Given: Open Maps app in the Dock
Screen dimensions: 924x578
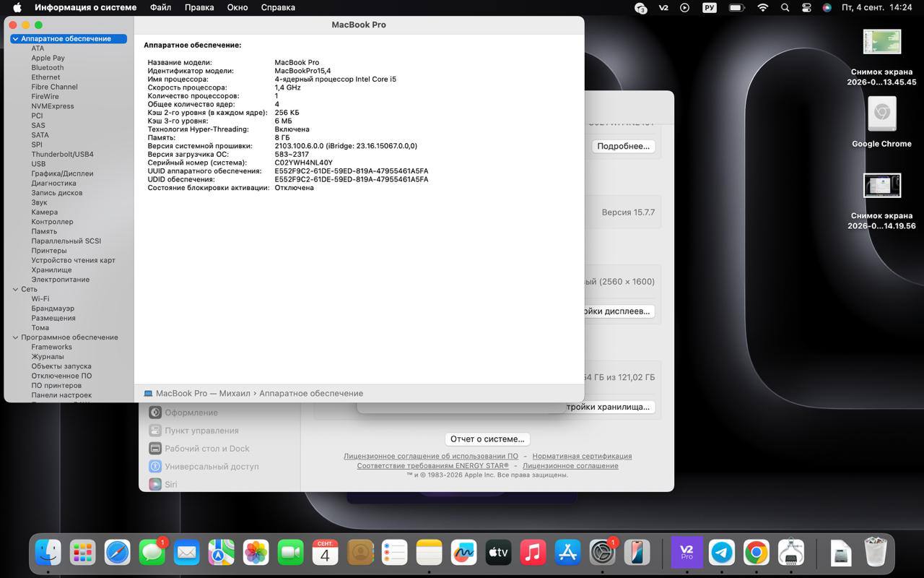Looking at the screenshot, I should point(222,553).
